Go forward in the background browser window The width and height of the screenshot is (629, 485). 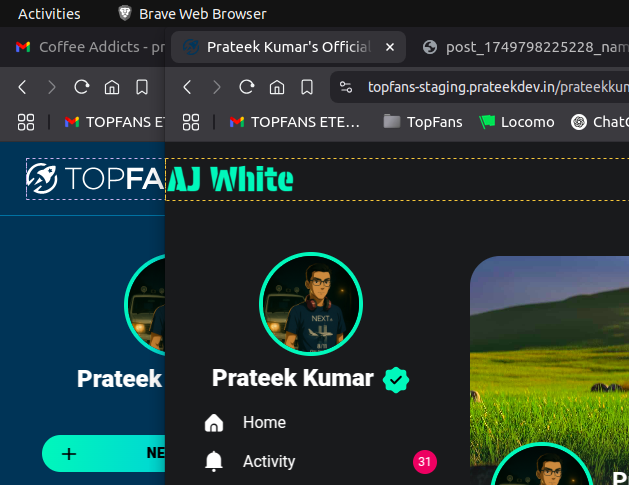52,87
